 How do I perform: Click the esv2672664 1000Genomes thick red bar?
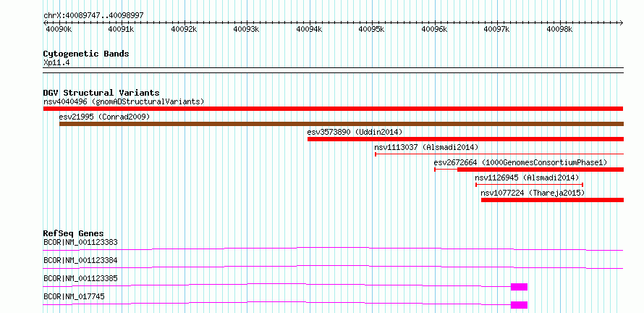point(541,170)
